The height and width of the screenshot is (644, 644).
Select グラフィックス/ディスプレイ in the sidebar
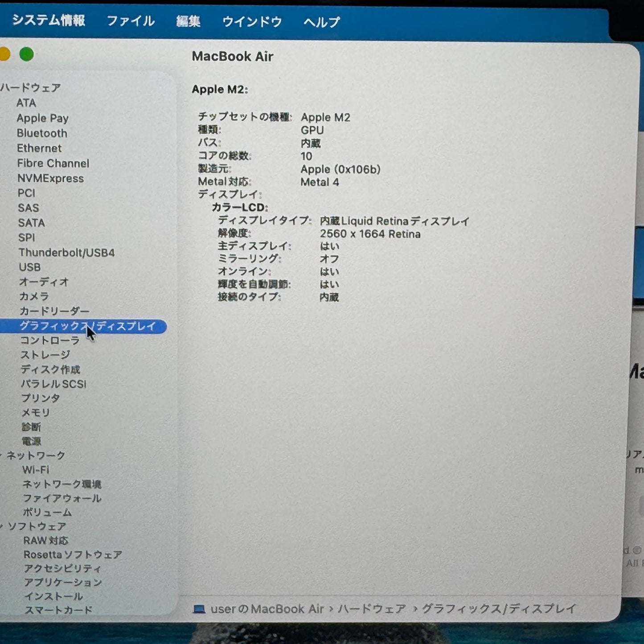pyautogui.click(x=83, y=326)
